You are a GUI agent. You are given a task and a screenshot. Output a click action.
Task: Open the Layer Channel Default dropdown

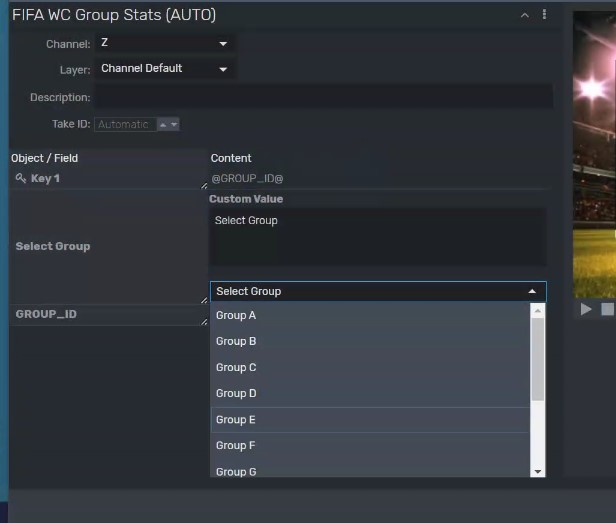165,69
